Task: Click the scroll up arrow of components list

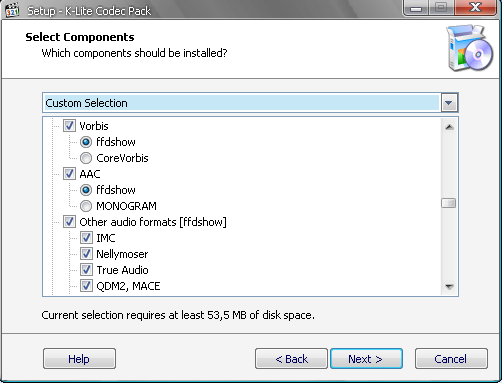Action: click(x=449, y=127)
